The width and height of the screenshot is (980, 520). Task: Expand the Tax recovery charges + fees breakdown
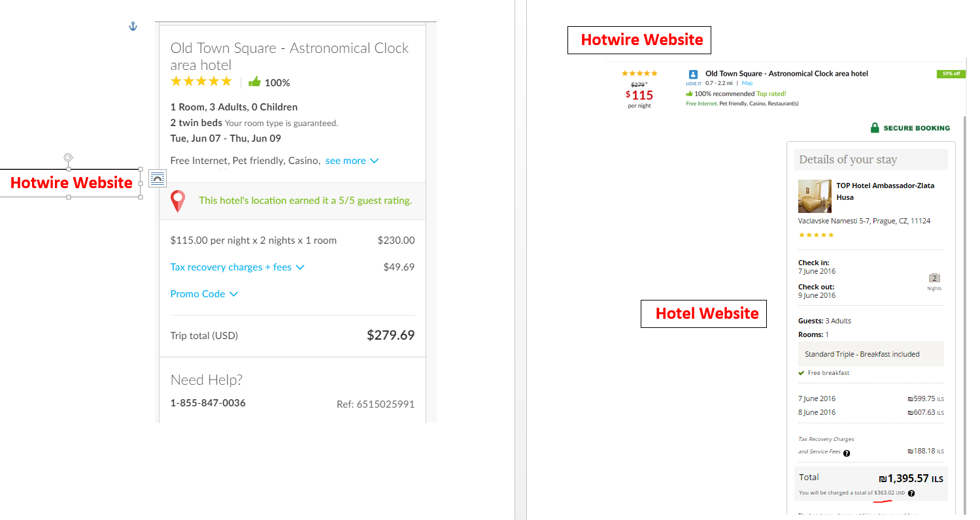coord(237,267)
